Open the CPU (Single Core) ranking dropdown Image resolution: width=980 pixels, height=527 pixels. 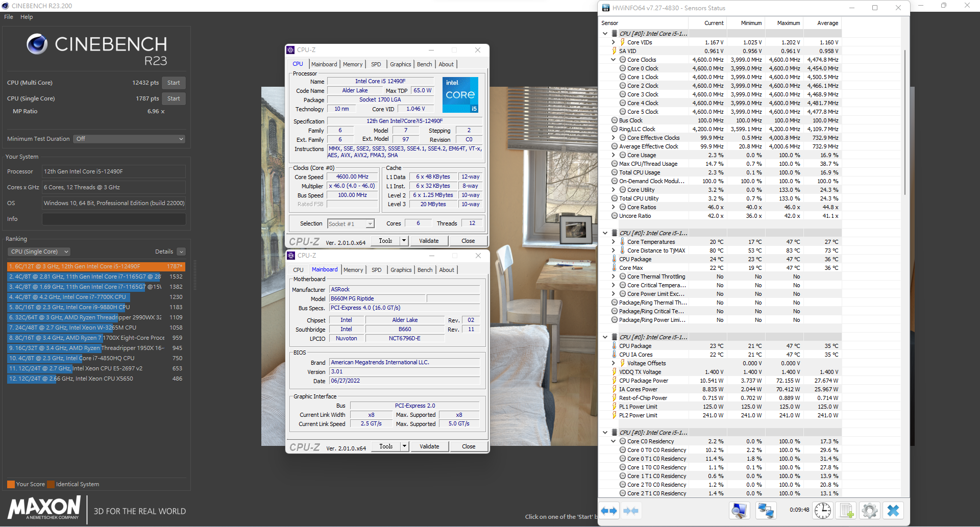point(39,252)
